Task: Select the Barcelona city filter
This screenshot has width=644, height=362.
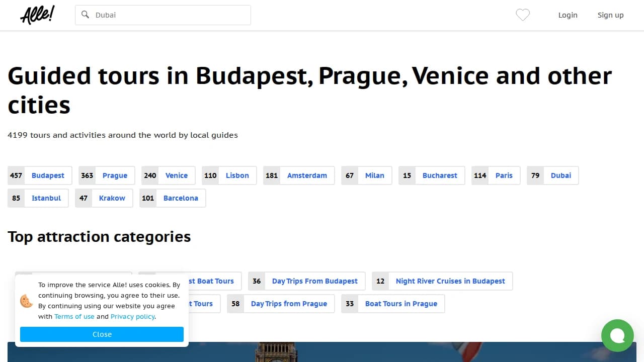Action: pyautogui.click(x=181, y=198)
